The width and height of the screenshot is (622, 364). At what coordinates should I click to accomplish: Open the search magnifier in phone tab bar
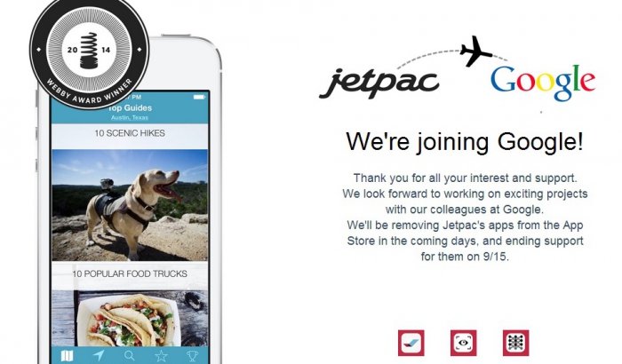click(x=130, y=355)
